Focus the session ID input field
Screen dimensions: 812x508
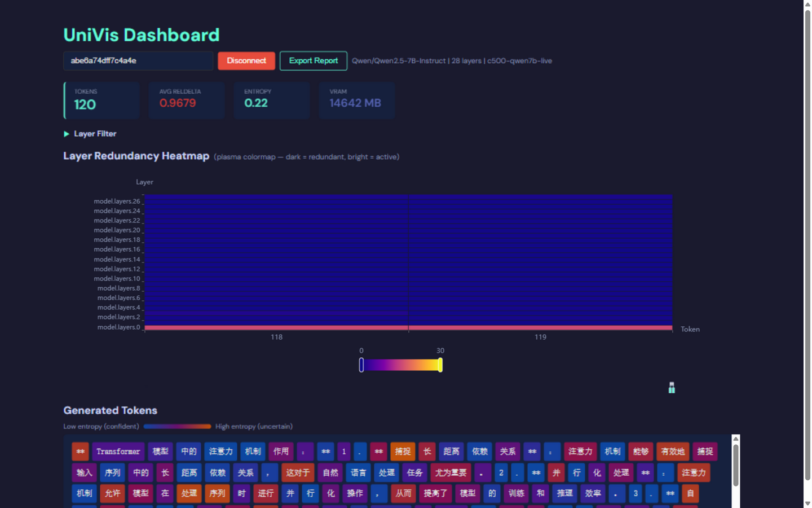[138, 61]
